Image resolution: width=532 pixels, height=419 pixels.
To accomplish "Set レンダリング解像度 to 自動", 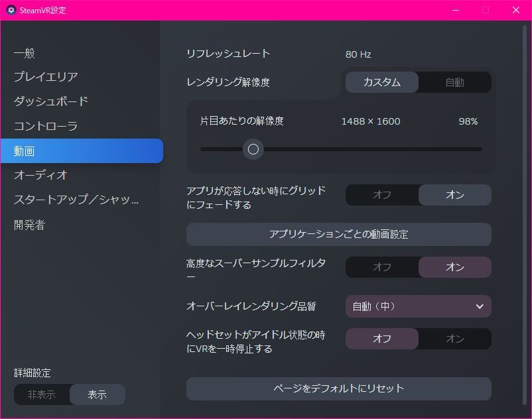I will pyautogui.click(x=454, y=82).
